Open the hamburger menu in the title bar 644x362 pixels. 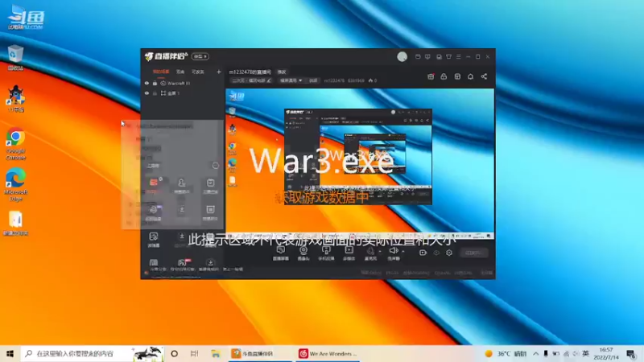coord(458,56)
